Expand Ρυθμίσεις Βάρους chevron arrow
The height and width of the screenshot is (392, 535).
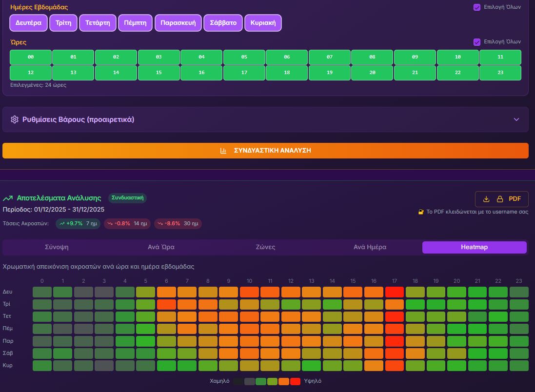click(x=516, y=119)
